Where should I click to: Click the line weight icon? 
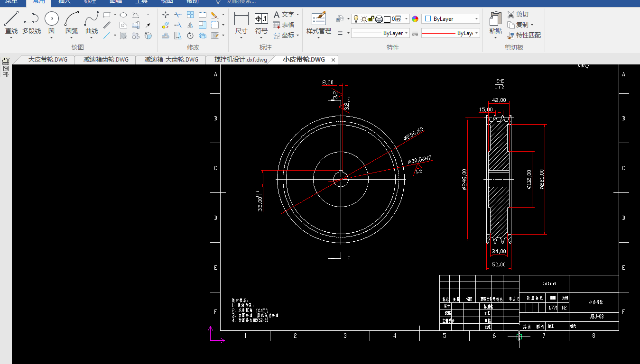coord(340,33)
